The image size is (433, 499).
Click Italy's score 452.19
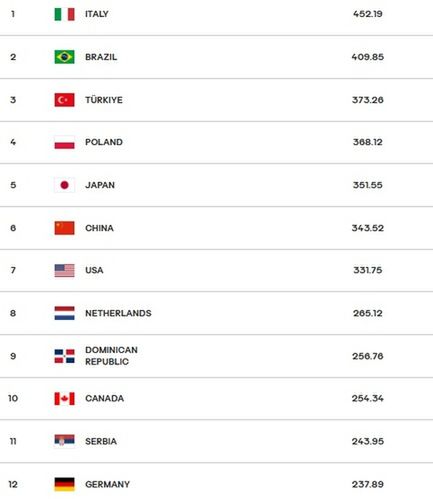[x=368, y=14]
